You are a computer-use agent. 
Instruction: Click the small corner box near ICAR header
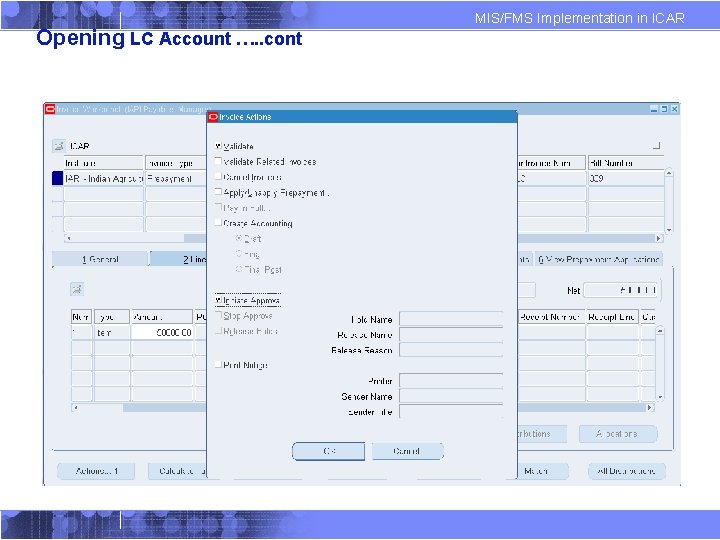(657, 146)
